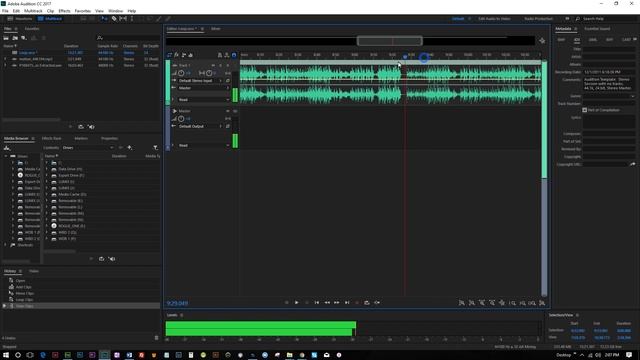Click the Add Clips history entry

pos(23,287)
